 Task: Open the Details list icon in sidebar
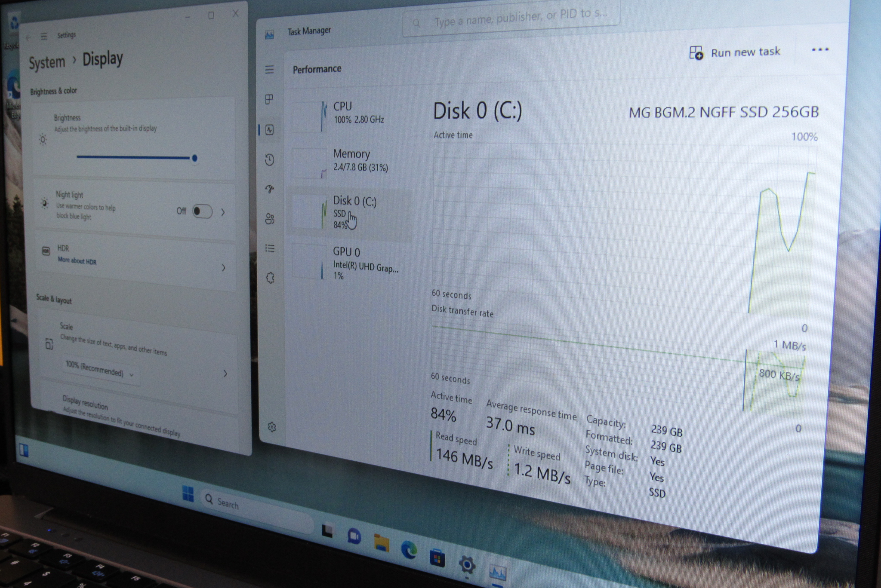click(x=270, y=248)
